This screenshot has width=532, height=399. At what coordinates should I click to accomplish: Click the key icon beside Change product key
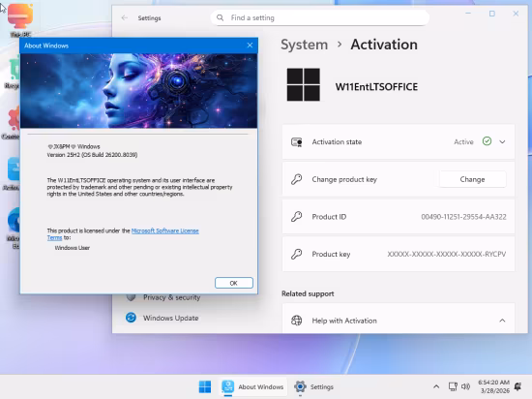click(x=297, y=179)
